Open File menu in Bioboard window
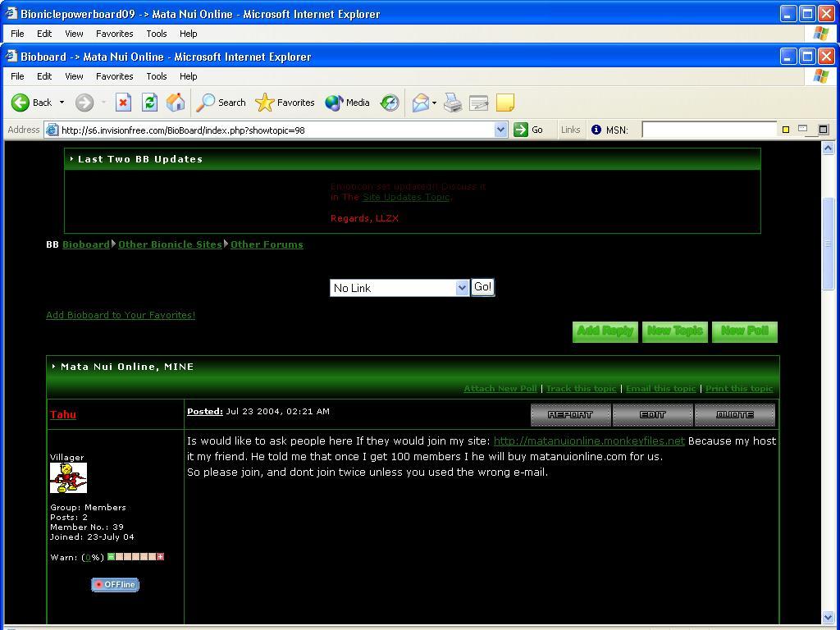The width and height of the screenshot is (840, 630). (x=17, y=76)
